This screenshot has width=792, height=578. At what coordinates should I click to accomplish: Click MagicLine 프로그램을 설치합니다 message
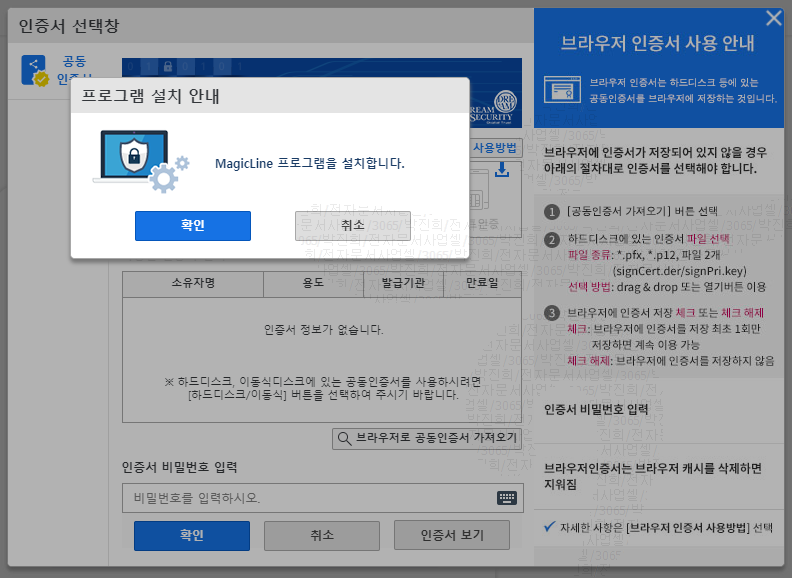click(x=310, y=163)
